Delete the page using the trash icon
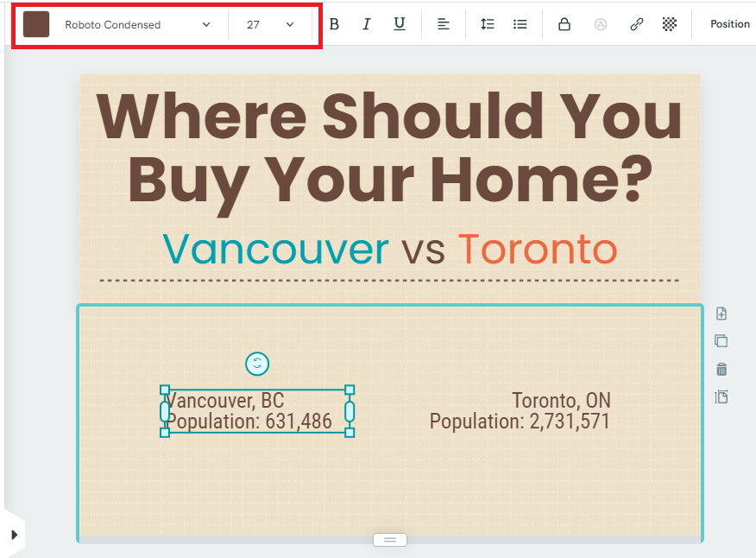Image resolution: width=756 pixels, height=558 pixels. point(721,369)
